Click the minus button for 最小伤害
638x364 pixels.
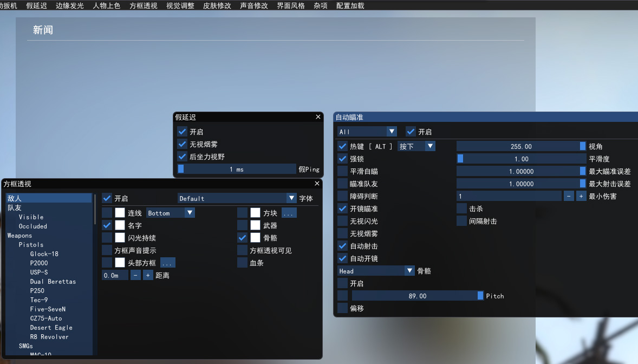(569, 196)
